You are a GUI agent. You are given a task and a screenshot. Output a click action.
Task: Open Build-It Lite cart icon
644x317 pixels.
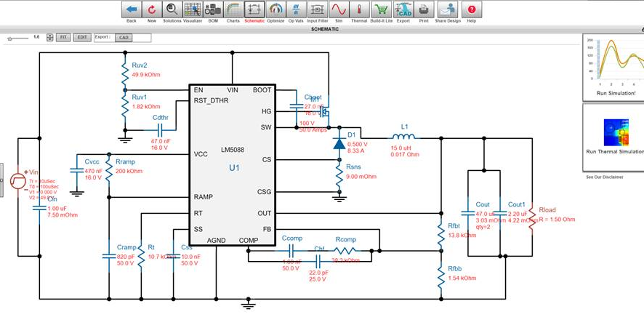click(x=382, y=10)
